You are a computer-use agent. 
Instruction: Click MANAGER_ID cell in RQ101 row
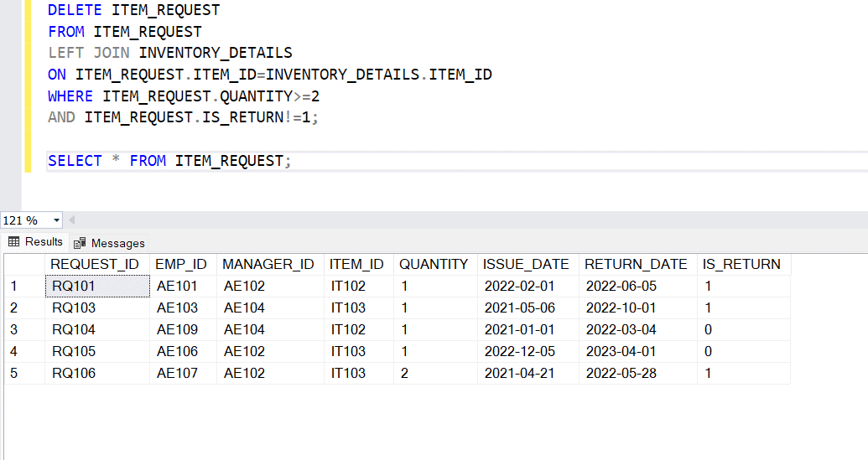270,286
